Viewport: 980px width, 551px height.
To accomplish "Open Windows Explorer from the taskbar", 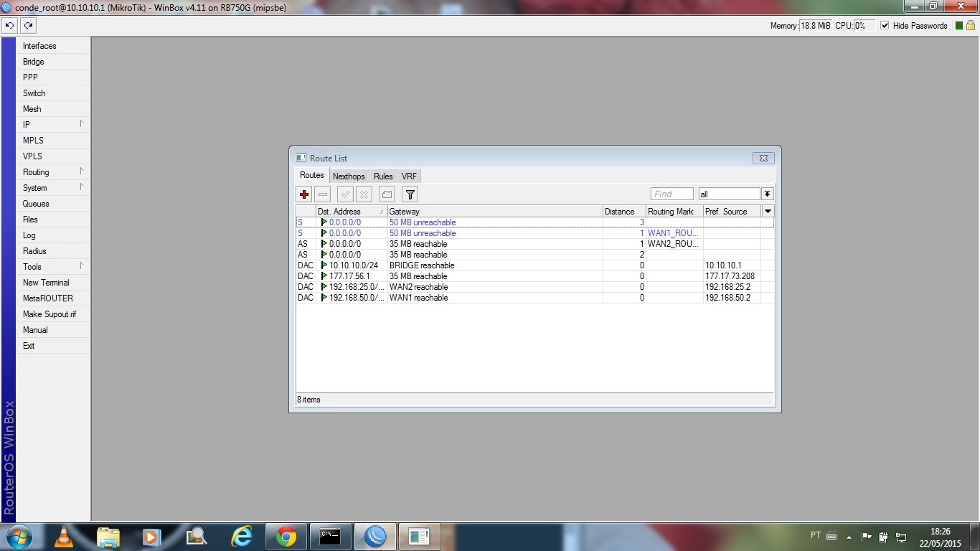I will pyautogui.click(x=108, y=537).
